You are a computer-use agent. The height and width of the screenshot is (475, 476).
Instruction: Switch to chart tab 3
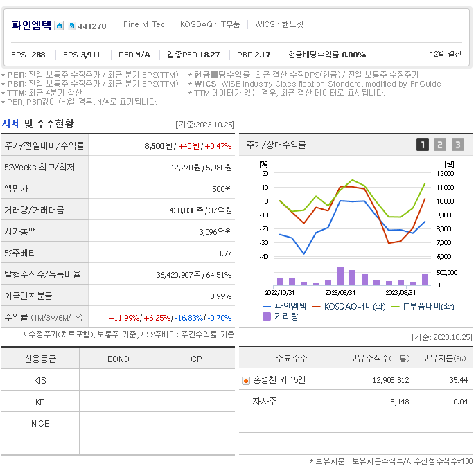point(458,145)
